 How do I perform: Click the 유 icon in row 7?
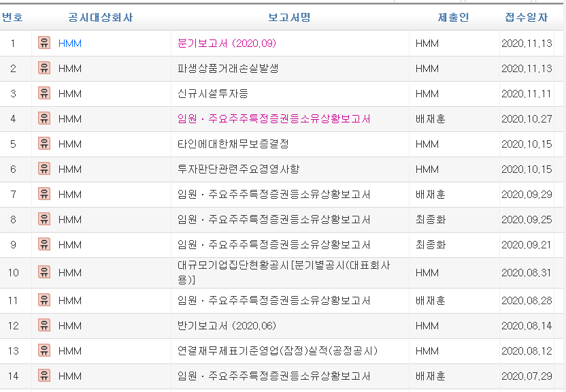click(x=44, y=194)
